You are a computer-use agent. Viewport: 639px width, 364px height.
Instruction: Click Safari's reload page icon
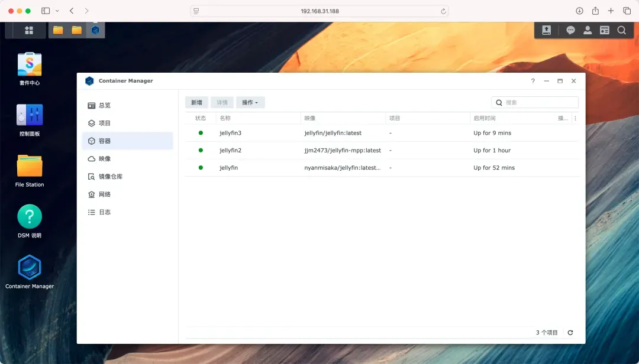pyautogui.click(x=443, y=11)
